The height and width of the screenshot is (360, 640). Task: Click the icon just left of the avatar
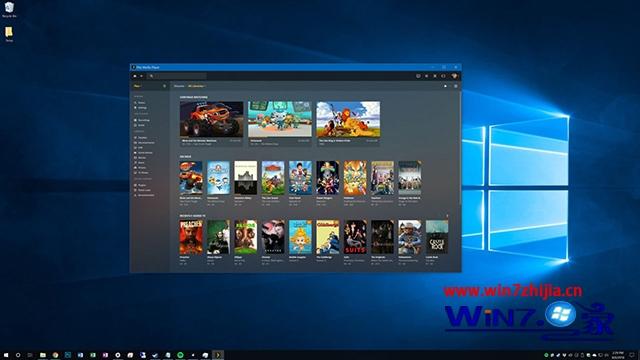coord(443,76)
